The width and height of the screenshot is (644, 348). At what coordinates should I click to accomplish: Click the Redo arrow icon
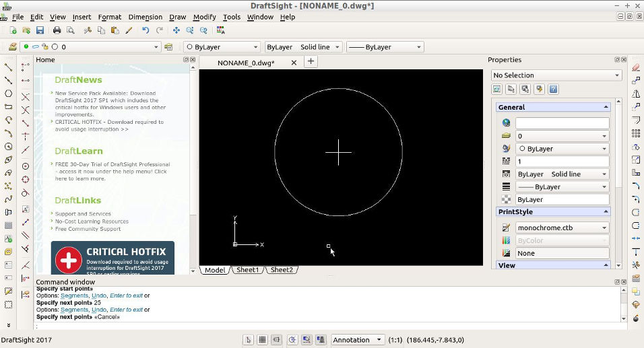(160, 30)
